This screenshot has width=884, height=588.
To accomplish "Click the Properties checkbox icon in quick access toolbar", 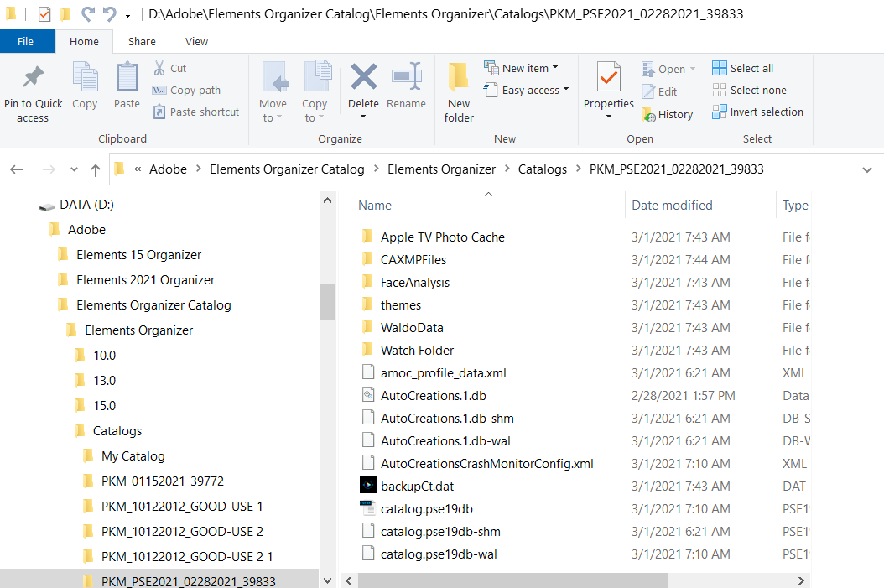I will coord(44,14).
